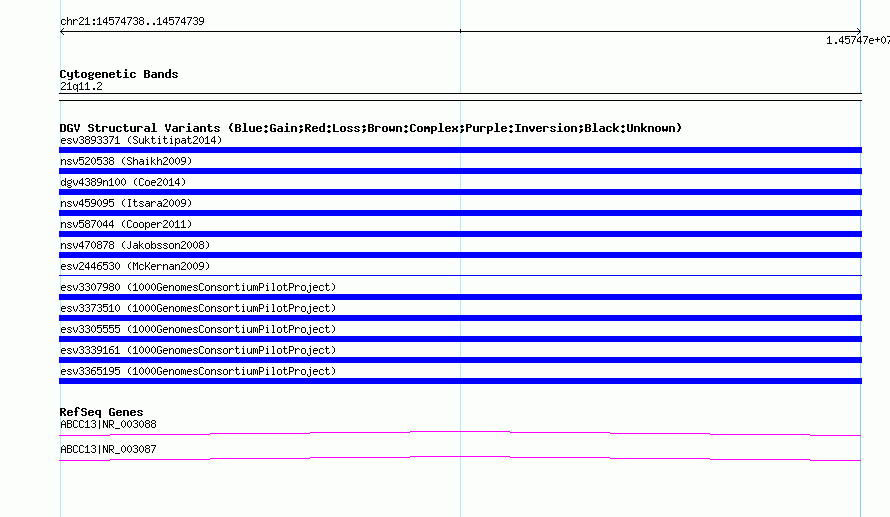Select esv3365195 1000GenomesConsortiumPilotProject label

(198, 371)
